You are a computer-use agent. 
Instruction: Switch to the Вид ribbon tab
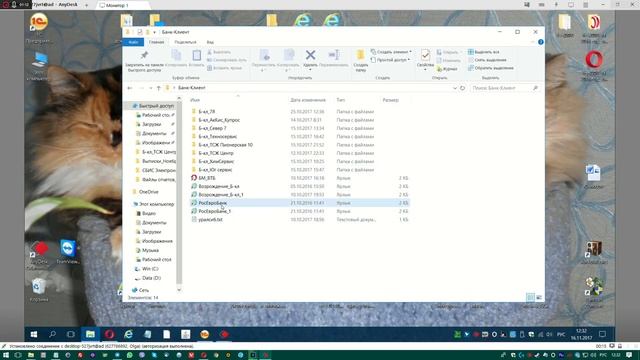pyautogui.click(x=210, y=42)
